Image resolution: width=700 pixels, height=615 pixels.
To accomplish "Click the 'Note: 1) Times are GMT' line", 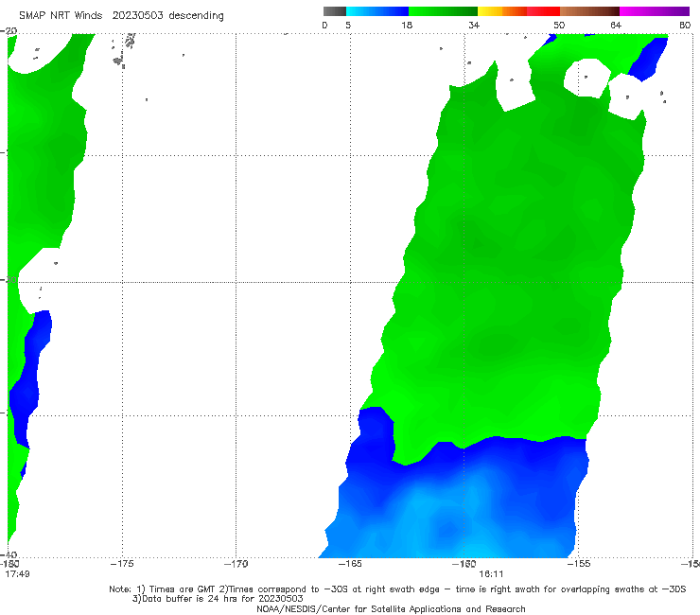I will tap(397, 589).
